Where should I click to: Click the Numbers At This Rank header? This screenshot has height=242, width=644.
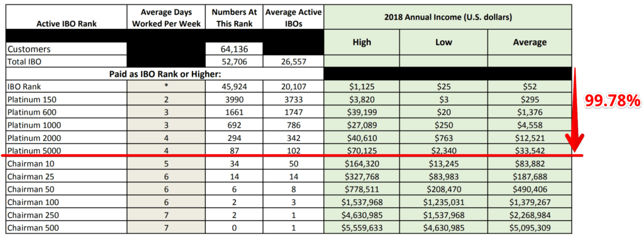[234, 18]
